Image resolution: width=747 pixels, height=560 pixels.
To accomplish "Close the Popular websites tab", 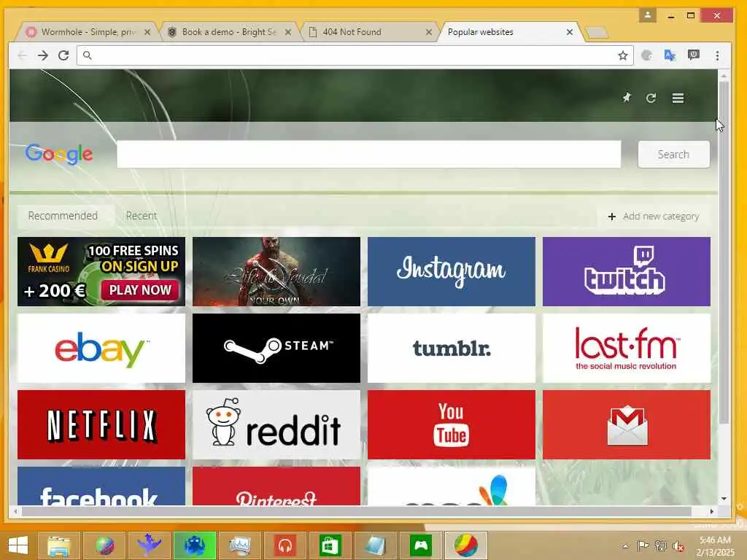I will [569, 32].
